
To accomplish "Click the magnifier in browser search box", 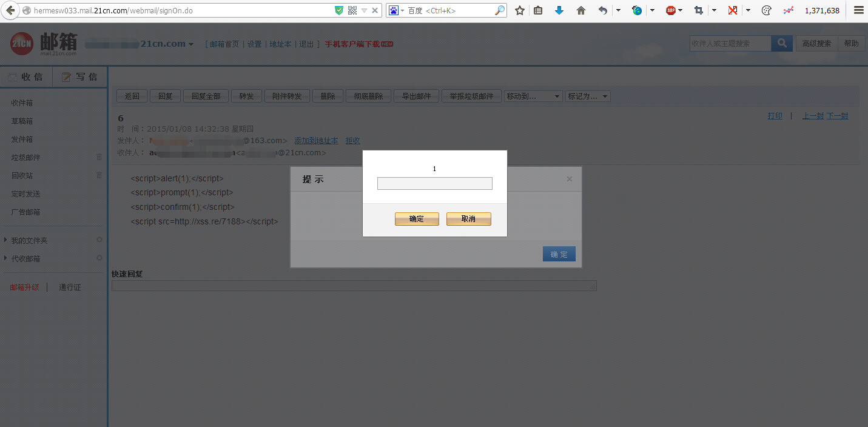I will click(x=500, y=10).
